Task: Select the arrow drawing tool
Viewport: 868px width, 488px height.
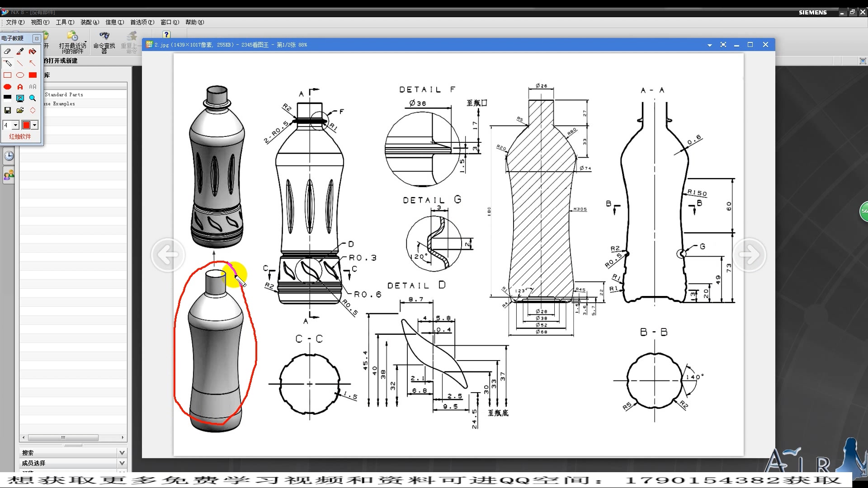Action: (x=32, y=63)
